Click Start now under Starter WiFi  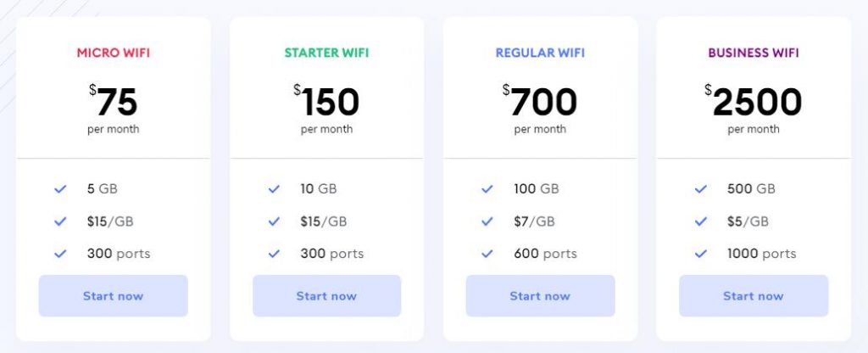(326, 296)
